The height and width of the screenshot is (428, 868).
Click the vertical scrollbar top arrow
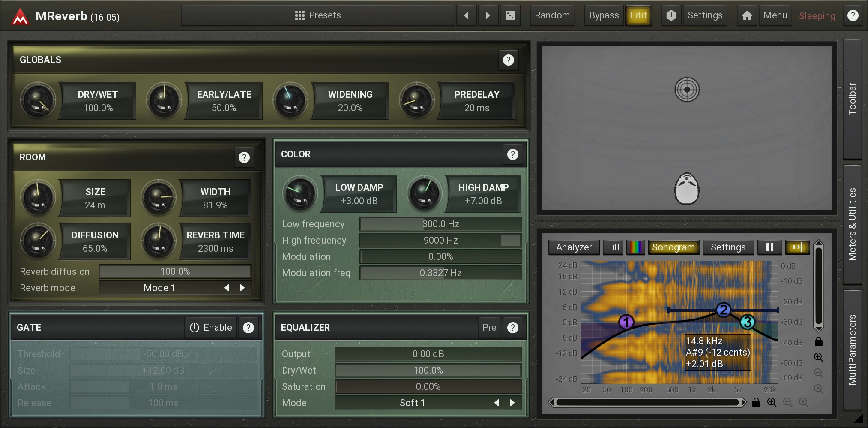click(818, 243)
